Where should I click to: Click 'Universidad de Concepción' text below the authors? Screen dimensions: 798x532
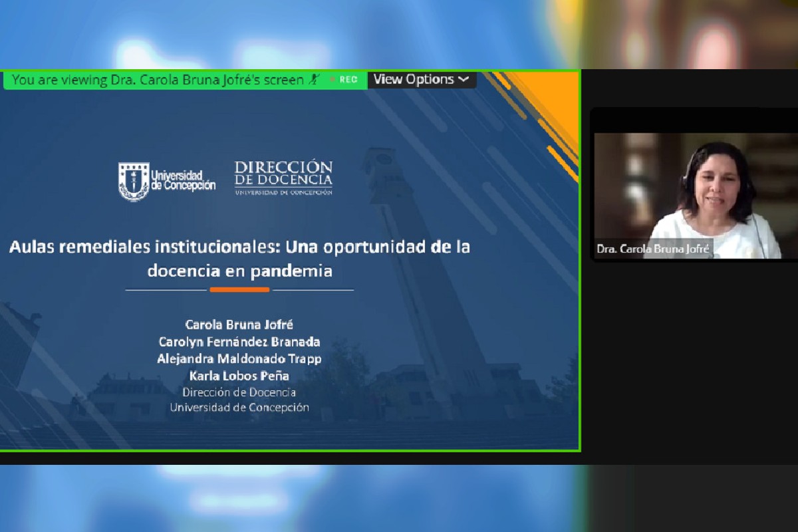[x=239, y=407]
